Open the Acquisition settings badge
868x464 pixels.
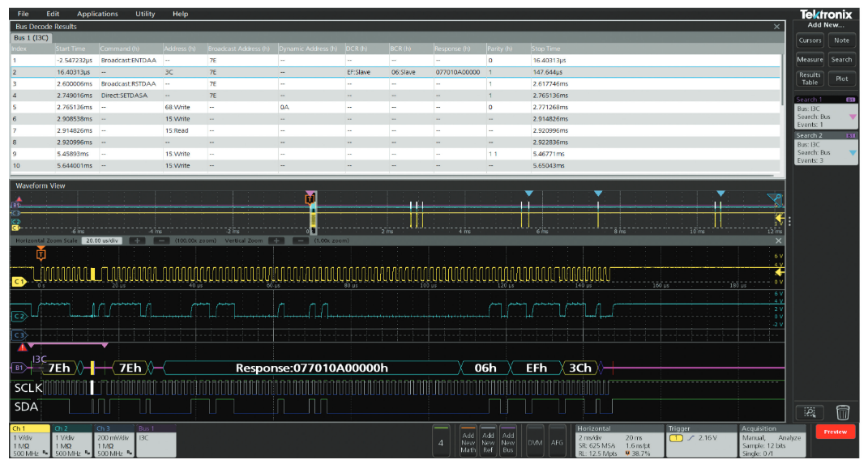tap(773, 441)
